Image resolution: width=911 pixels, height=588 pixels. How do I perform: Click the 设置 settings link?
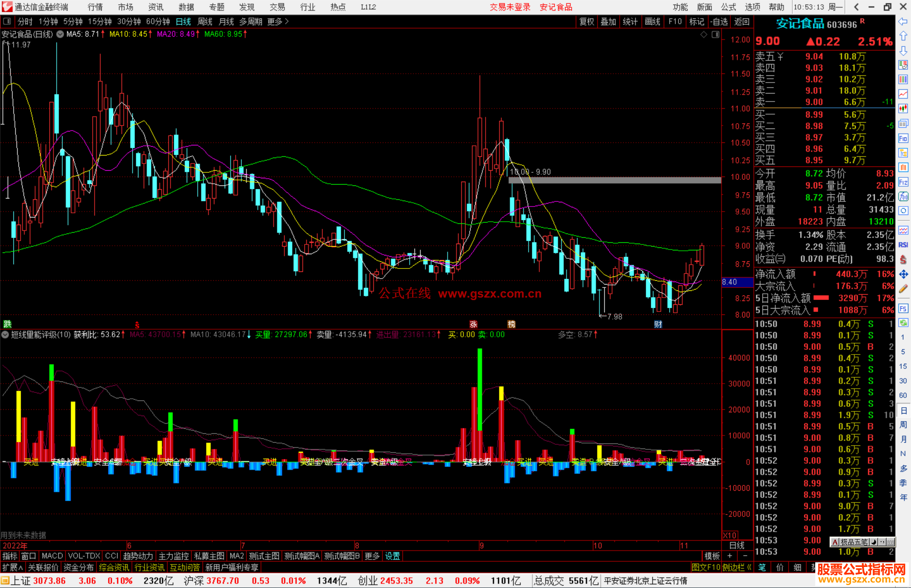click(392, 556)
